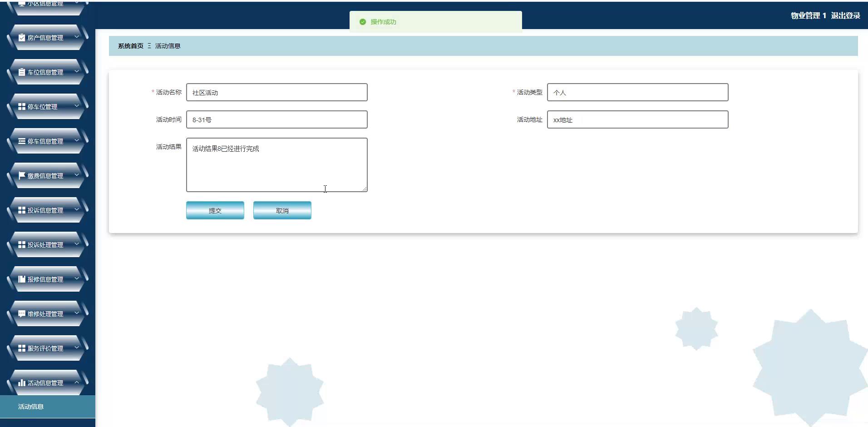The image size is (868, 427).
Task: Click the 活动时间 field label
Action: coord(169,119)
